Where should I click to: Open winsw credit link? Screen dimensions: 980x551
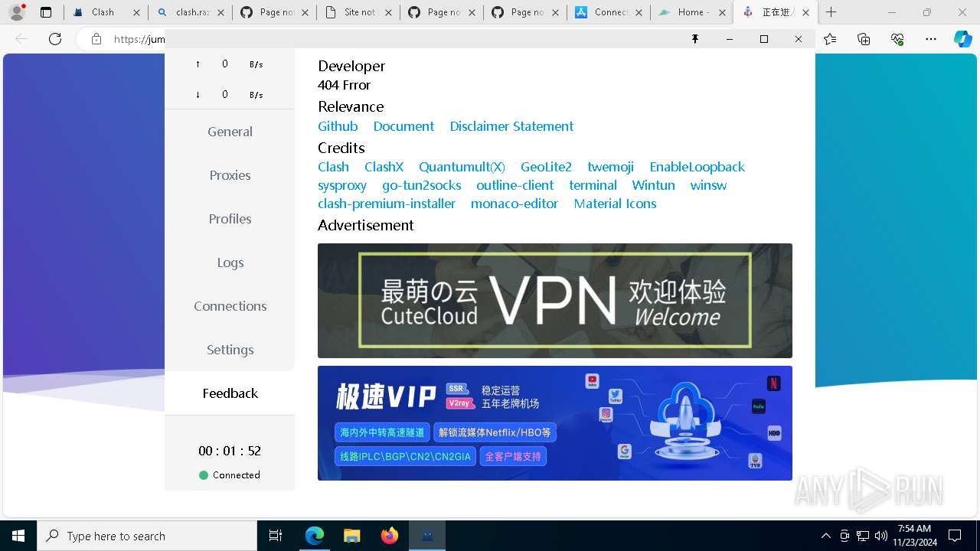[x=708, y=185]
